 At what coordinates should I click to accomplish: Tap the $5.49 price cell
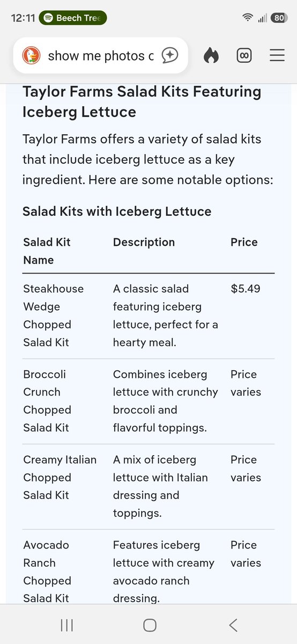point(246,289)
